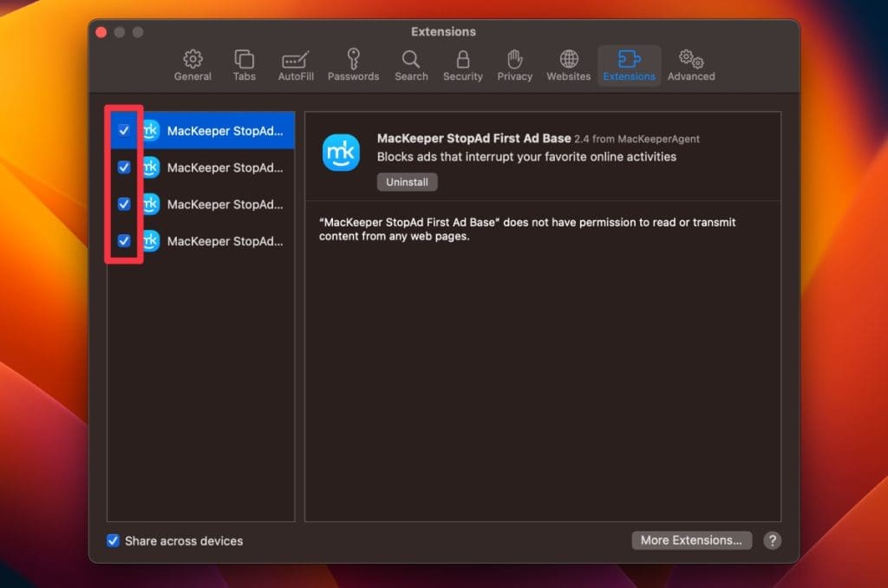Image resolution: width=888 pixels, height=588 pixels.
Task: Select the last MacKeeper StopAd list entry
Action: click(x=224, y=241)
